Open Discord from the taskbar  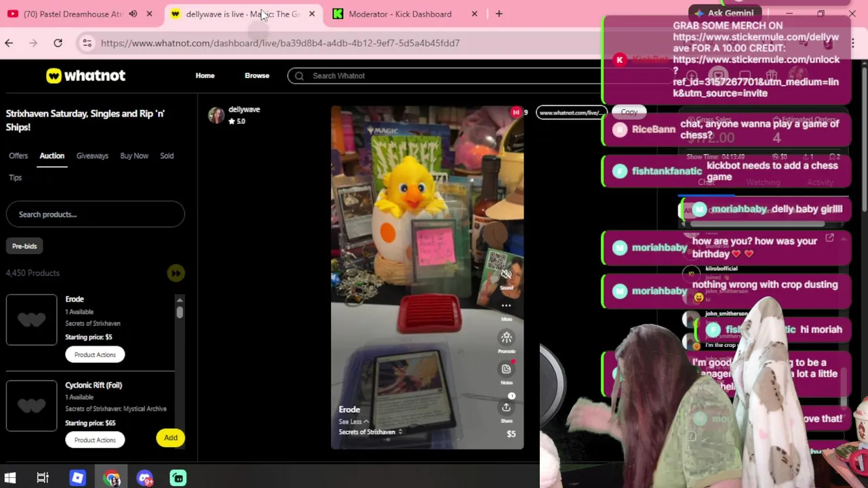pyautogui.click(x=145, y=478)
